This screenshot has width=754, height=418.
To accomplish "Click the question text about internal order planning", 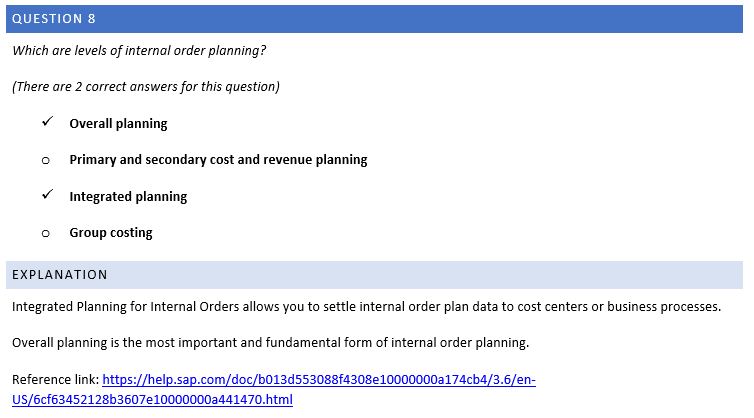I will coord(139,51).
